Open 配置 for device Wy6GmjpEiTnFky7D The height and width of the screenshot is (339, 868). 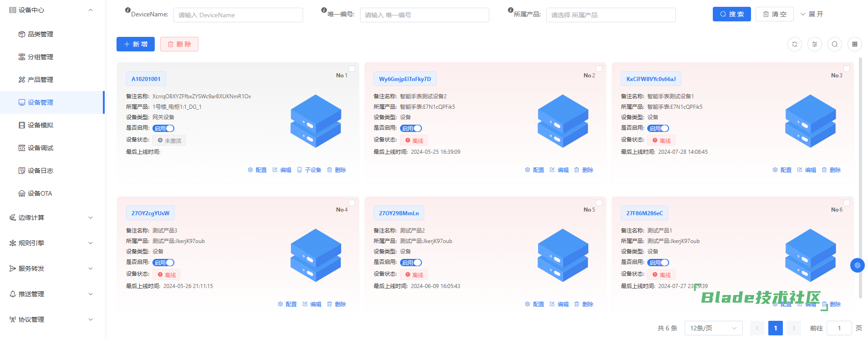[x=534, y=170]
